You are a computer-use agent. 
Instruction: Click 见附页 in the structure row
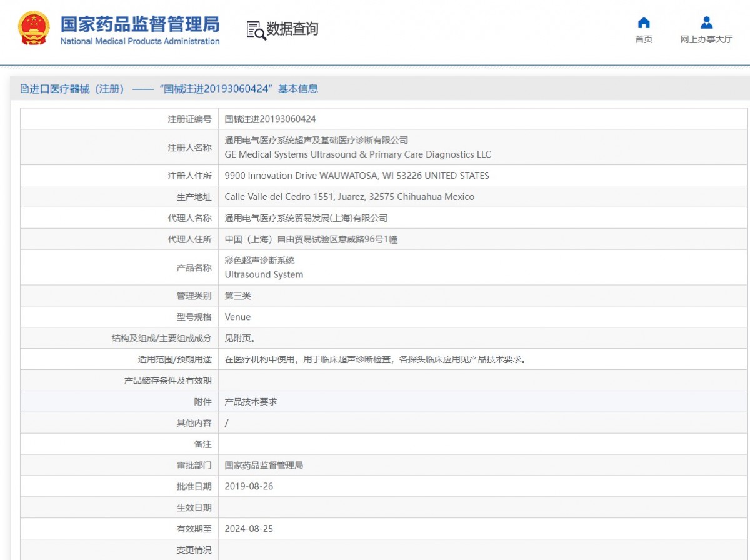pyautogui.click(x=240, y=338)
